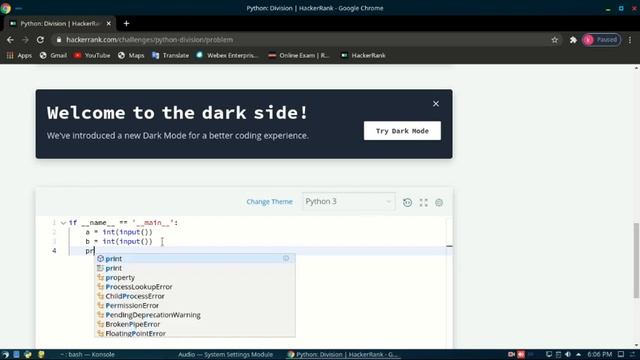
Task: Open the Python 3 language dropdown
Action: click(349, 202)
